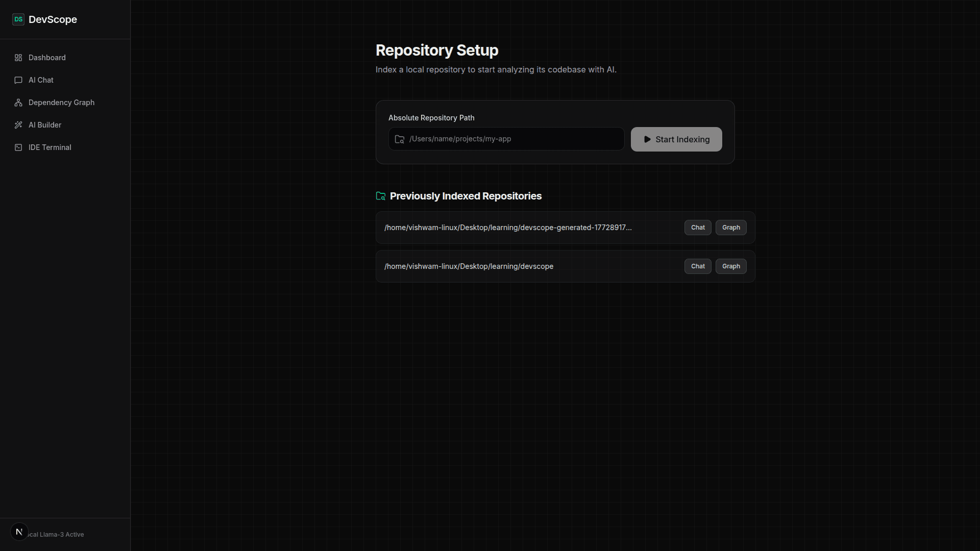Viewport: 980px width, 551px height.
Task: Click the DS logo icon
Action: (x=18, y=19)
